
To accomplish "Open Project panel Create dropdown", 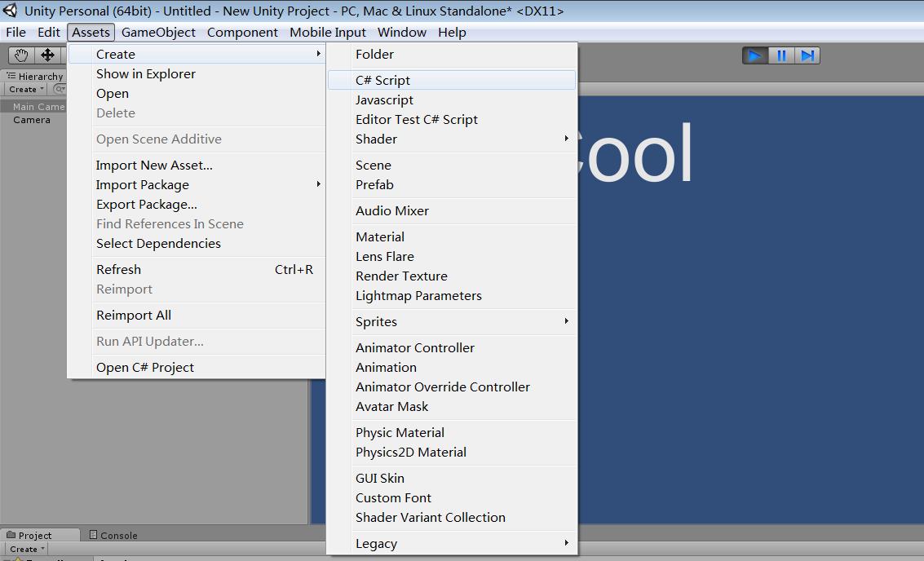I will click(x=27, y=549).
